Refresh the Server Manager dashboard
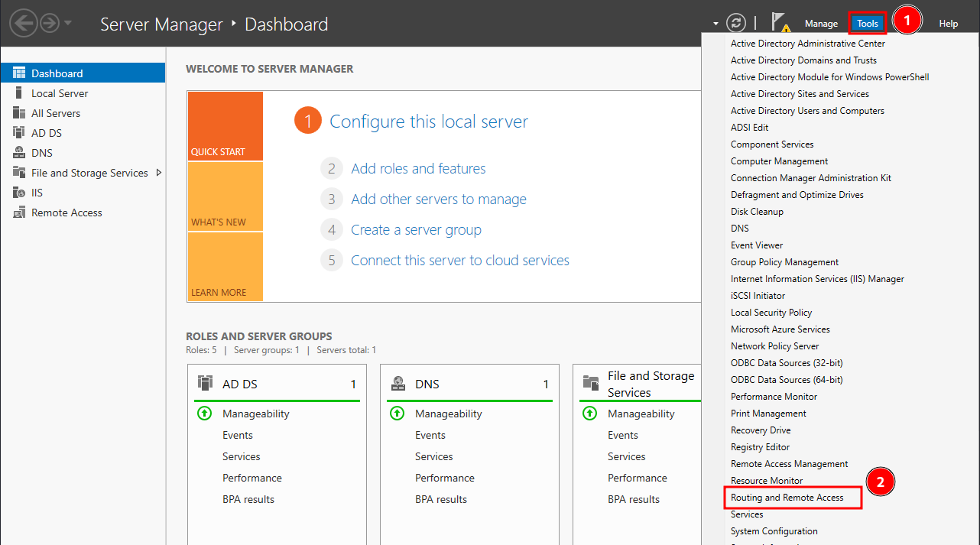Screen dimensions: 980x545 736,23
